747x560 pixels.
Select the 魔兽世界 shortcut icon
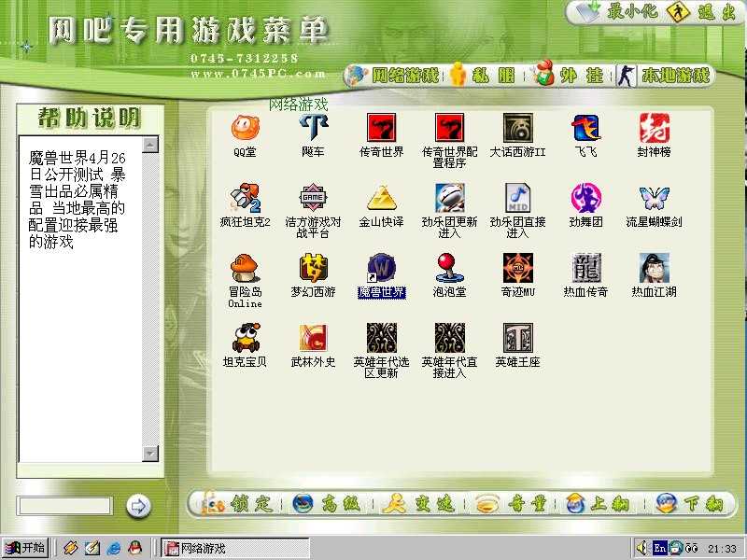pyautogui.click(x=382, y=268)
